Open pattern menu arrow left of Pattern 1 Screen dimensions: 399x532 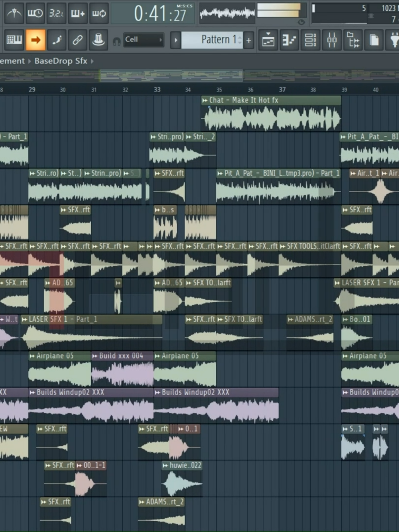click(176, 40)
